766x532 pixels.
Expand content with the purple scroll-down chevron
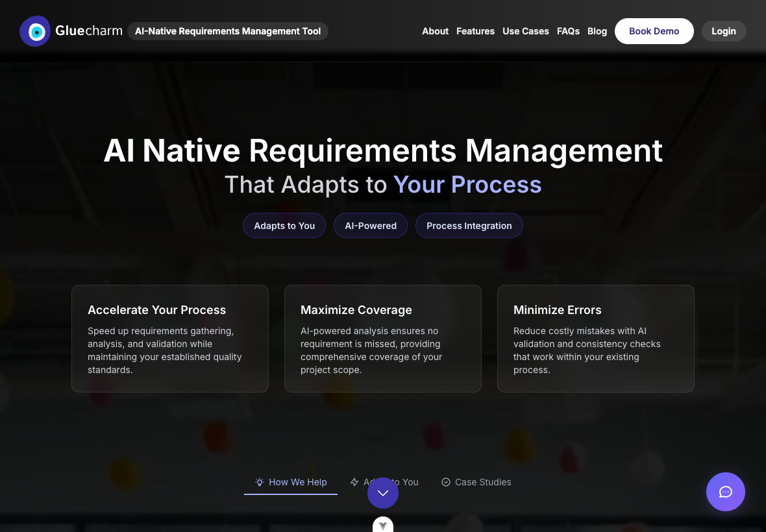[382, 493]
